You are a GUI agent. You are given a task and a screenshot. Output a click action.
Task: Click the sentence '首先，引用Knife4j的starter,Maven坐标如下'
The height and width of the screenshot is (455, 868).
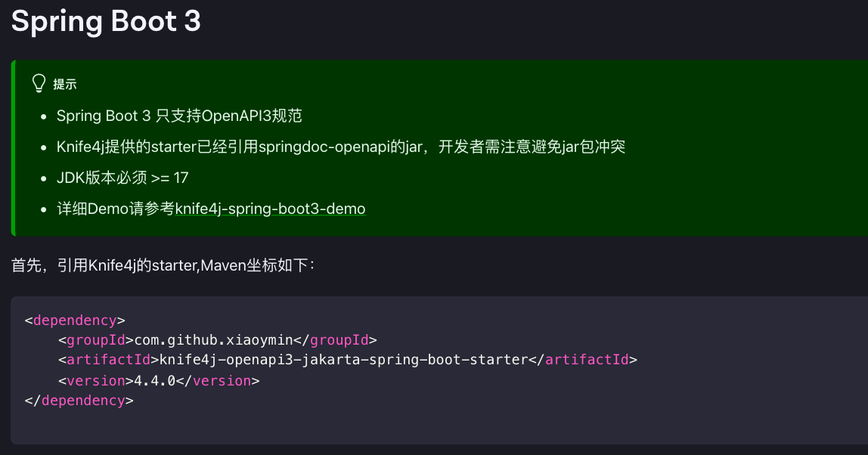pyautogui.click(x=163, y=265)
